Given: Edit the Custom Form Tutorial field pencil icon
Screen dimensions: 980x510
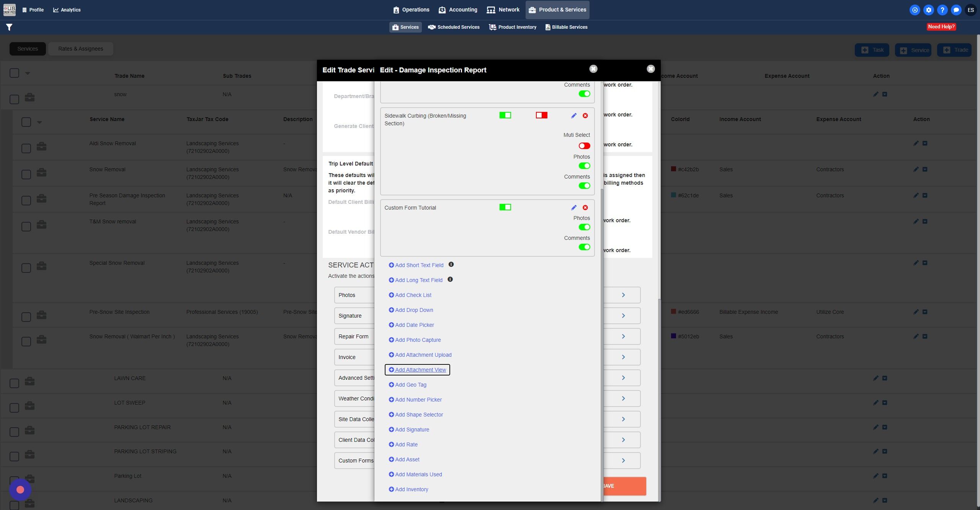Looking at the screenshot, I should [573, 208].
